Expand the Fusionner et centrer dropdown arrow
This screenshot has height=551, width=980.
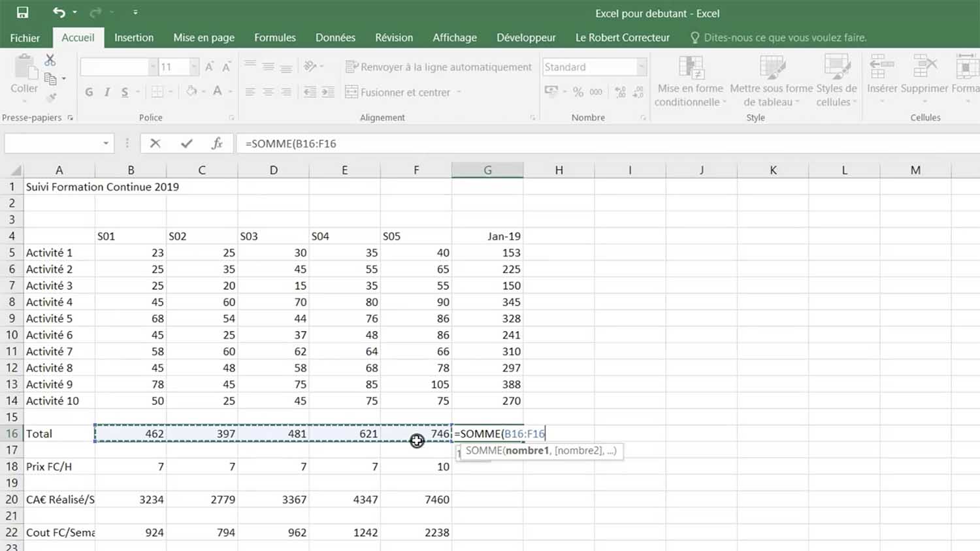point(459,92)
